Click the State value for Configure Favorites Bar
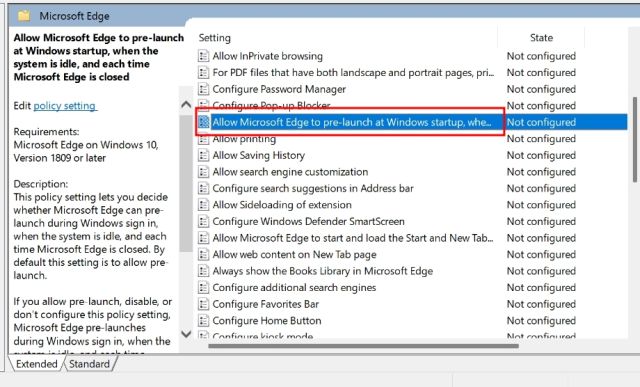Viewport: 640px width, 387px height. coord(541,304)
